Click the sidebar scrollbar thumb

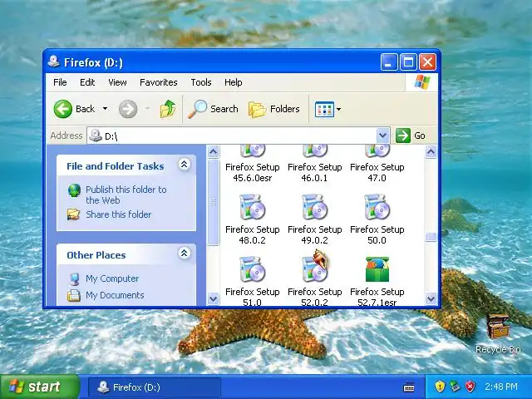click(x=213, y=202)
